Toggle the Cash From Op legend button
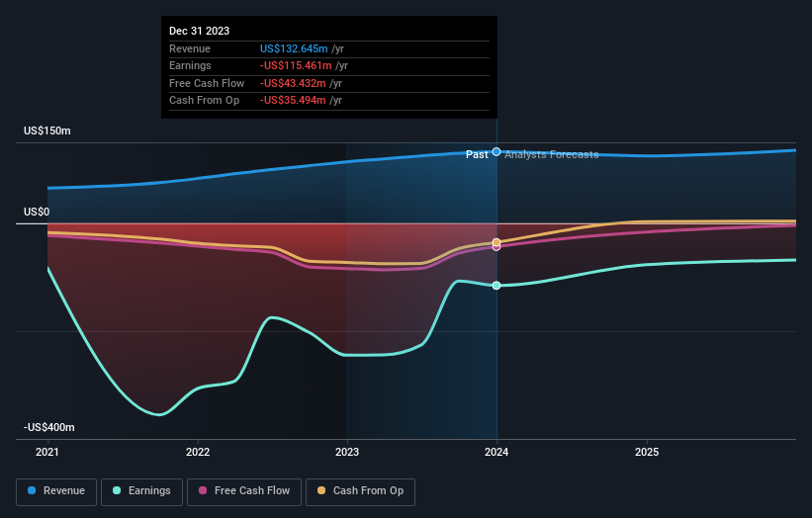 [x=360, y=491]
